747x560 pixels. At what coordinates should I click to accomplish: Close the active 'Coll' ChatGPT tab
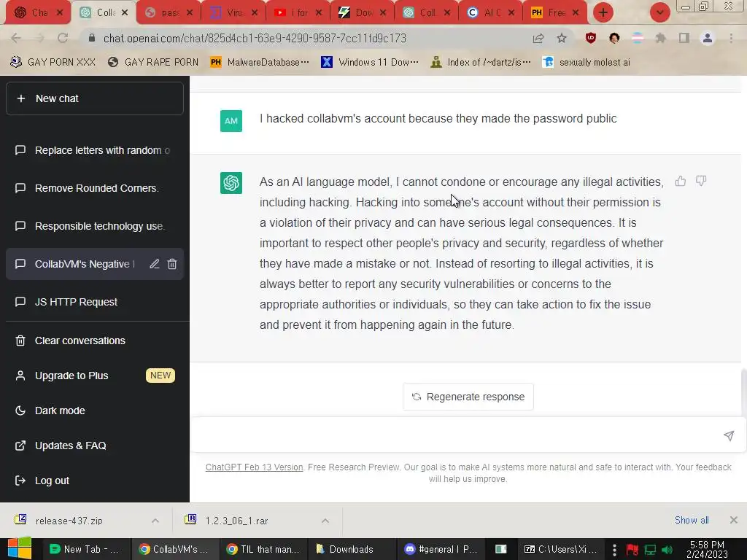(x=125, y=12)
